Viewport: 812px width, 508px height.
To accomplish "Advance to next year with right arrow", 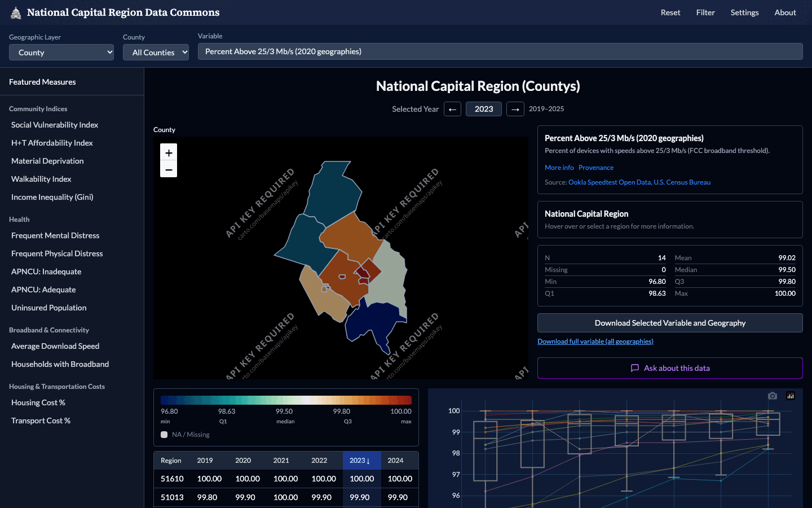I will click(515, 109).
